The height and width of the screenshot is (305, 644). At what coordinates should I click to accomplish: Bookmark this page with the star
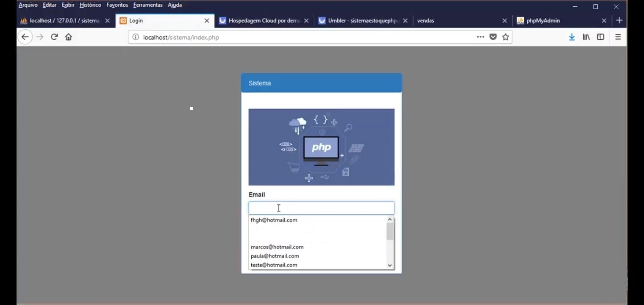click(505, 37)
